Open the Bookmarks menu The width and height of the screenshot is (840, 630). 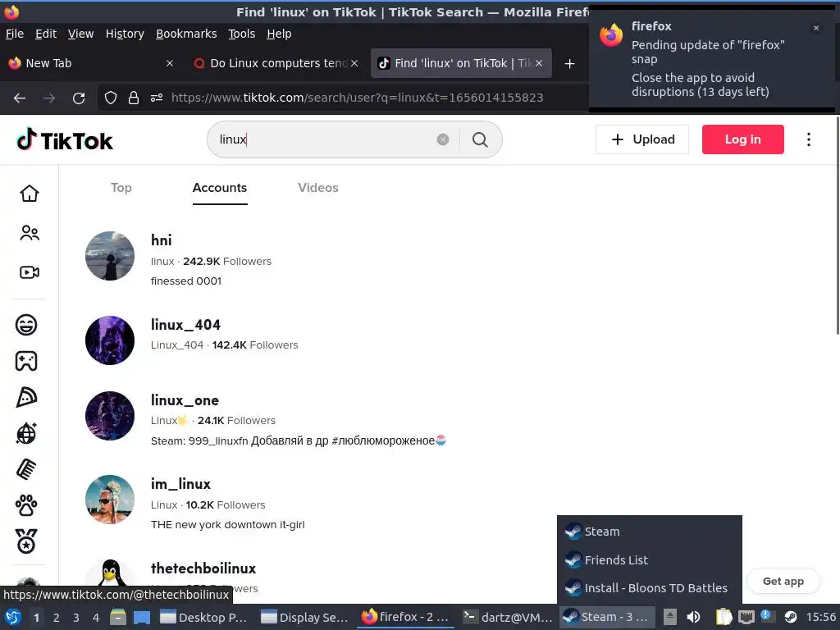coord(186,34)
